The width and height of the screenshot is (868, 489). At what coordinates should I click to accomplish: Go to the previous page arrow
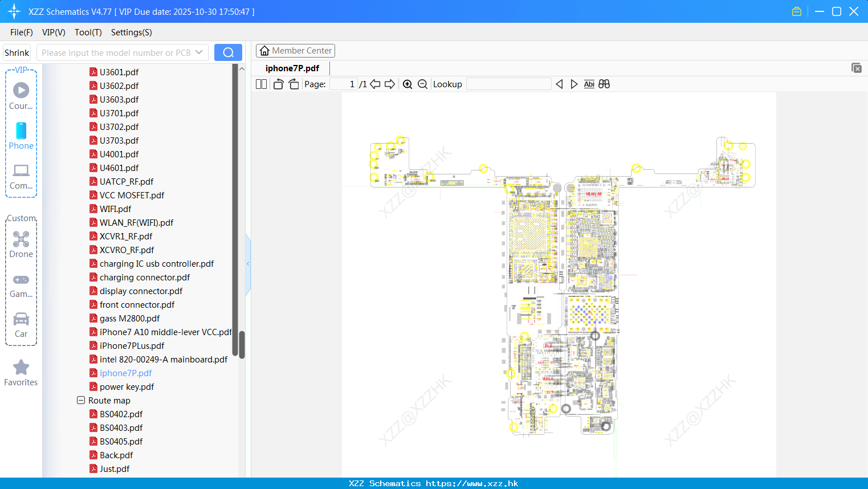tap(375, 84)
